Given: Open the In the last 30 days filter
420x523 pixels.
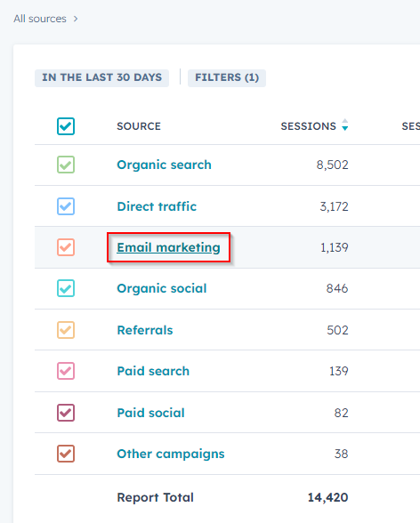Looking at the screenshot, I should [x=101, y=77].
